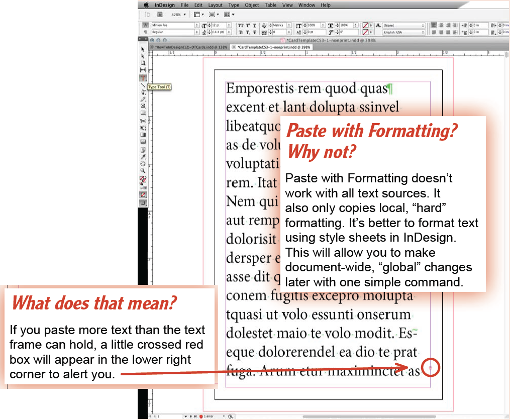Select the Hand tool
510x420 pixels.
click(x=143, y=163)
